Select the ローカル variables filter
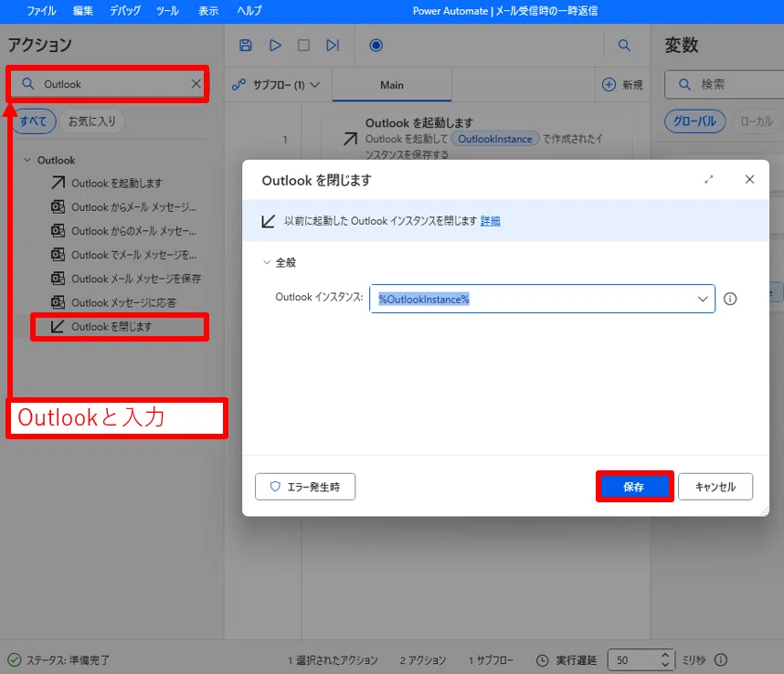Screen dimensions: 784x674 click(757, 121)
